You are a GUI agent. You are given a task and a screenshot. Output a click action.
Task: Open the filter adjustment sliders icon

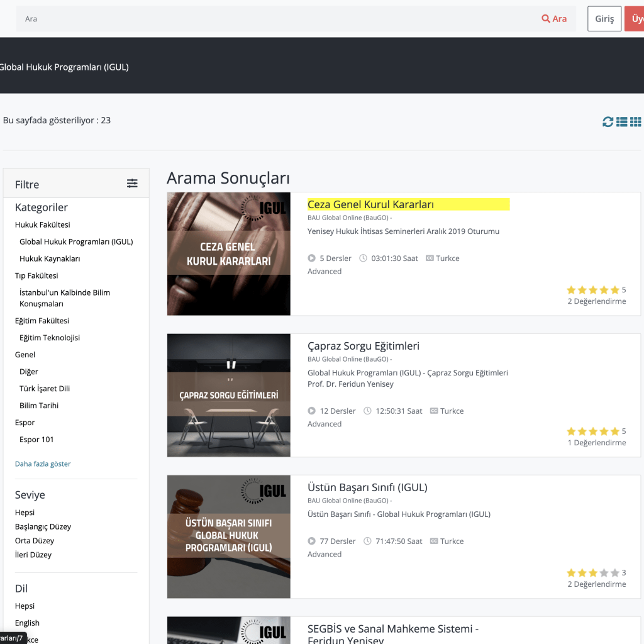tap(132, 183)
